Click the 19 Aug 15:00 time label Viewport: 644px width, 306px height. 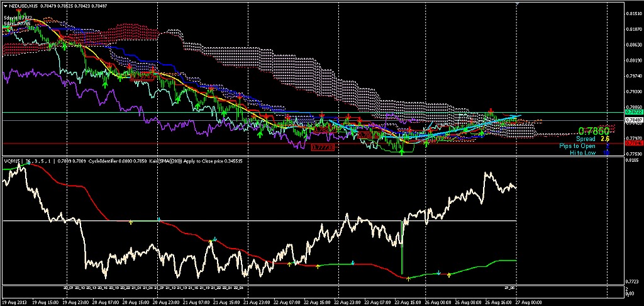coord(45,302)
